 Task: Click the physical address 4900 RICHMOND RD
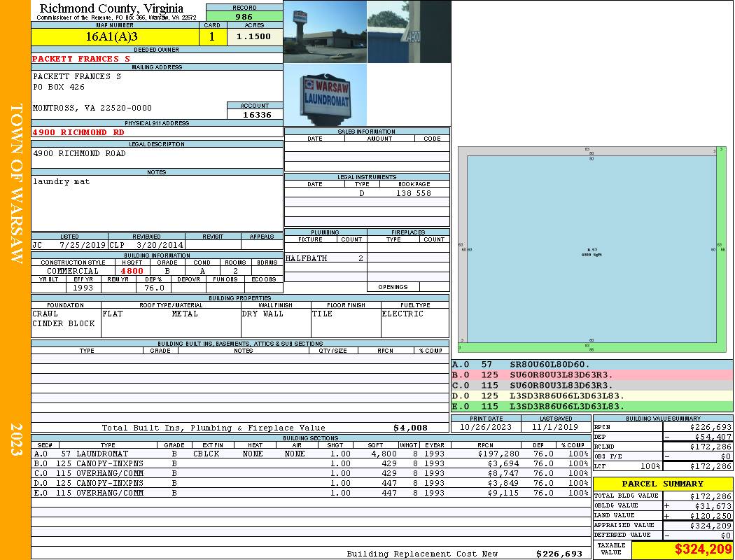[x=80, y=132]
